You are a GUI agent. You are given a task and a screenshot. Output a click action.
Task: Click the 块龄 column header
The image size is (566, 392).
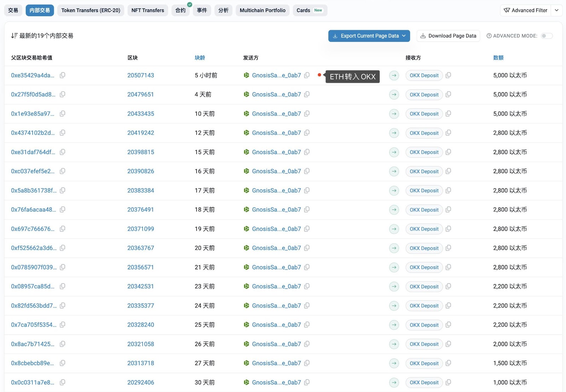(200, 58)
